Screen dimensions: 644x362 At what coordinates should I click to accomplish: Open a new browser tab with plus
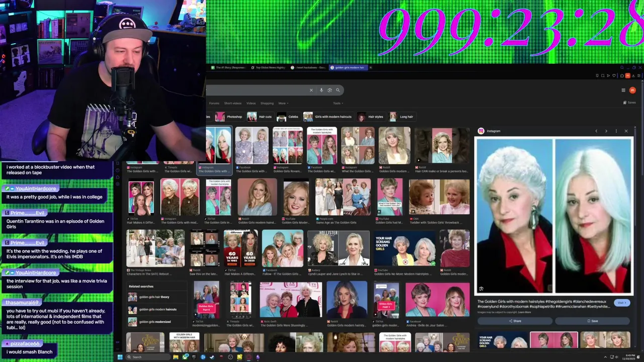pos(371,67)
